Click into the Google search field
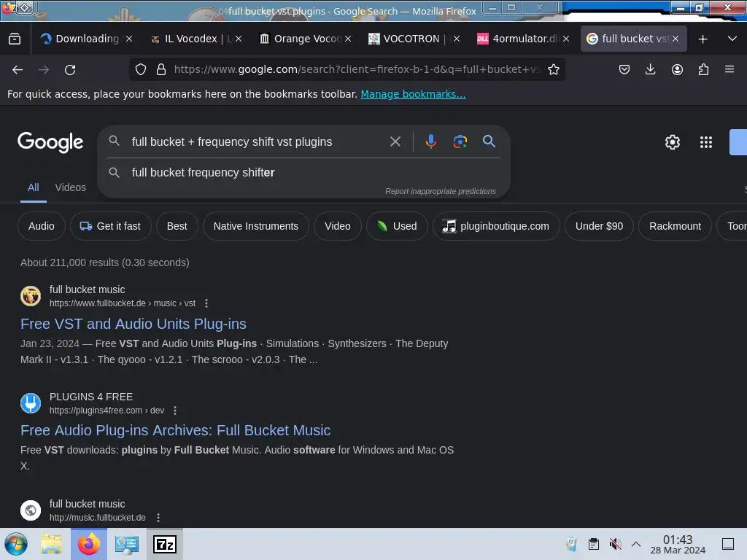This screenshot has width=747, height=560. [258, 142]
